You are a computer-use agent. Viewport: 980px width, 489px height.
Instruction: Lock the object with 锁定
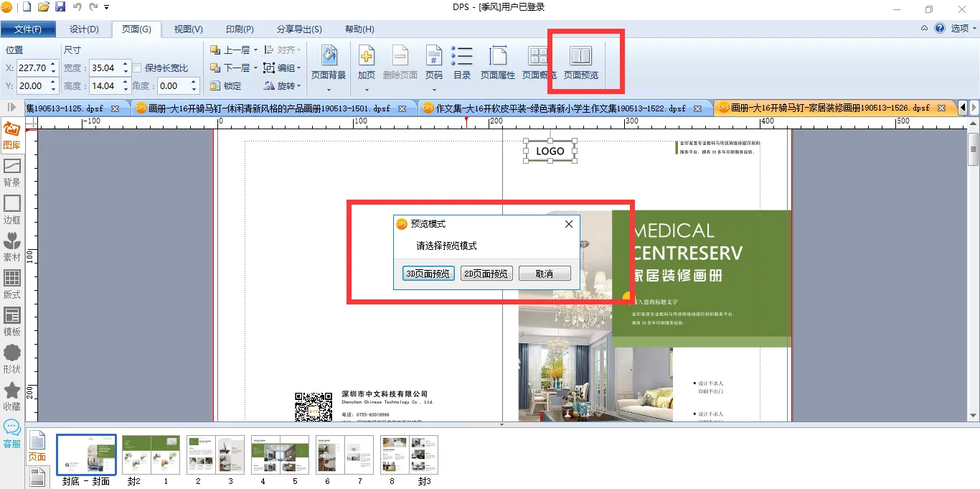click(x=225, y=85)
